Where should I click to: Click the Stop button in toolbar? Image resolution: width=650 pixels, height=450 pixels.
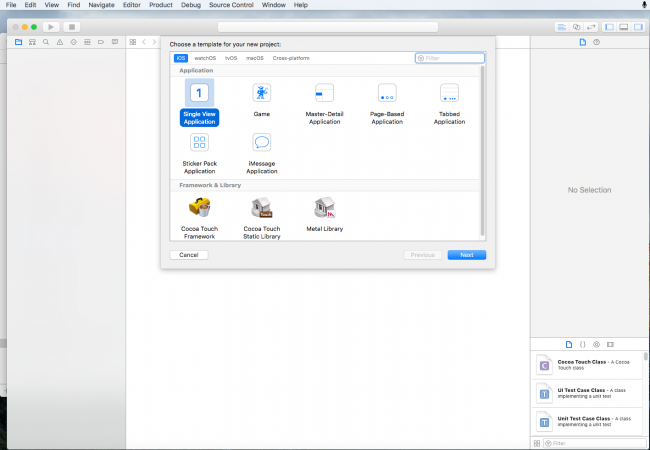click(72, 27)
